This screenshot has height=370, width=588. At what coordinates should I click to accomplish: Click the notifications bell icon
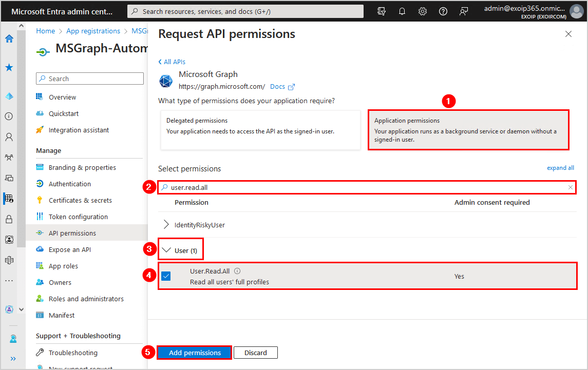[x=402, y=11]
